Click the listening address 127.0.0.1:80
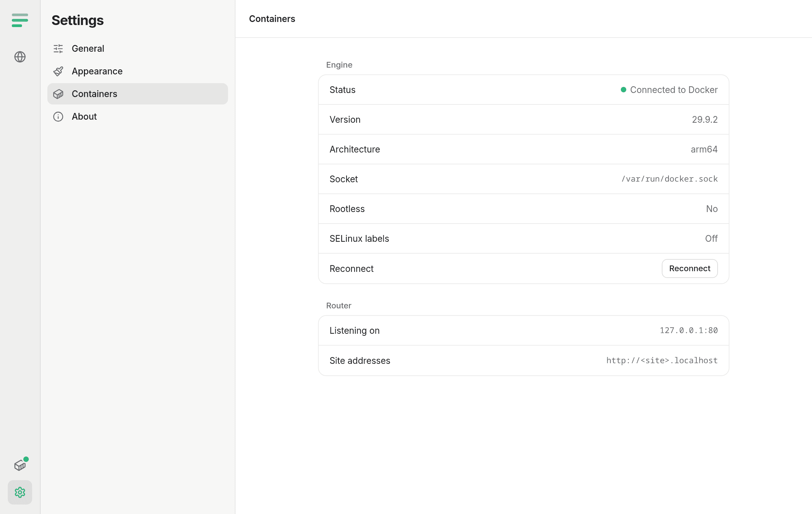The height and width of the screenshot is (514, 812). click(689, 330)
